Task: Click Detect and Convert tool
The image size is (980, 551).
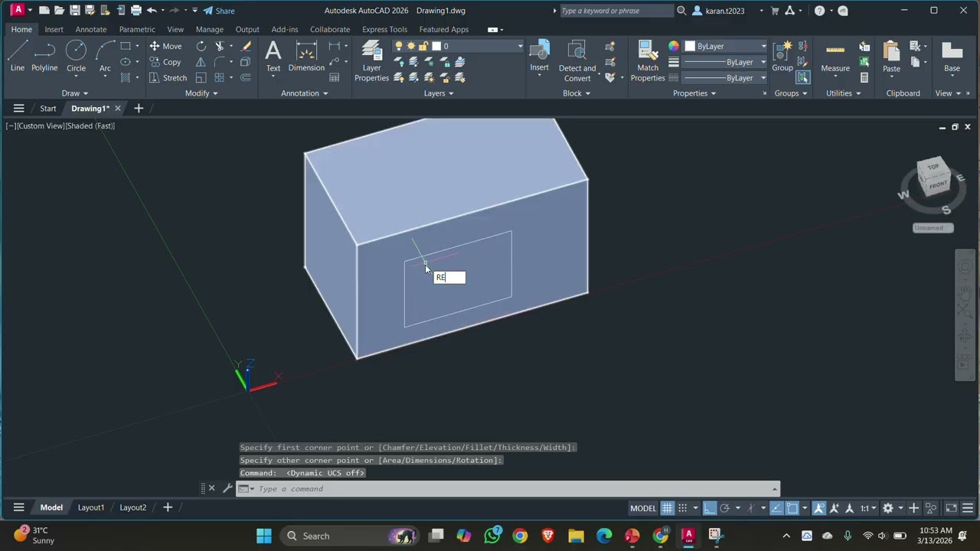Action: pos(577,60)
